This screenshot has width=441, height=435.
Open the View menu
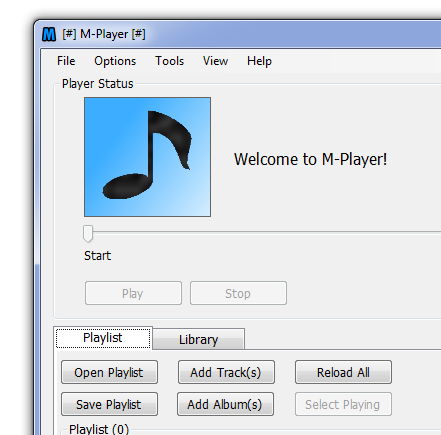215,61
